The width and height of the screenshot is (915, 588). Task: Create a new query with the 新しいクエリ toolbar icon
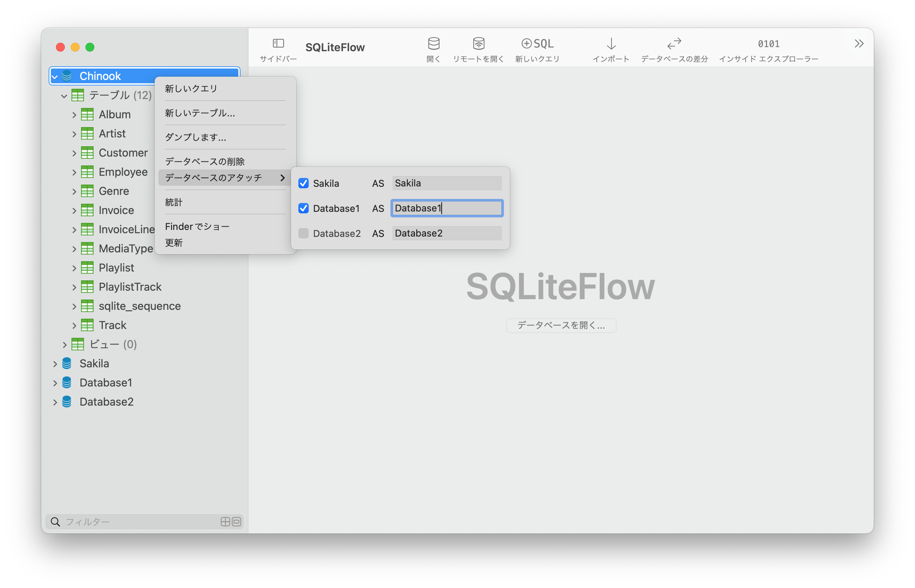[537, 43]
